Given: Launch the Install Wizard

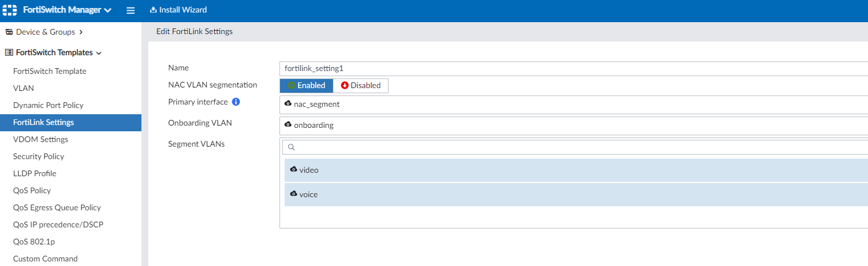Looking at the screenshot, I should pyautogui.click(x=178, y=10).
